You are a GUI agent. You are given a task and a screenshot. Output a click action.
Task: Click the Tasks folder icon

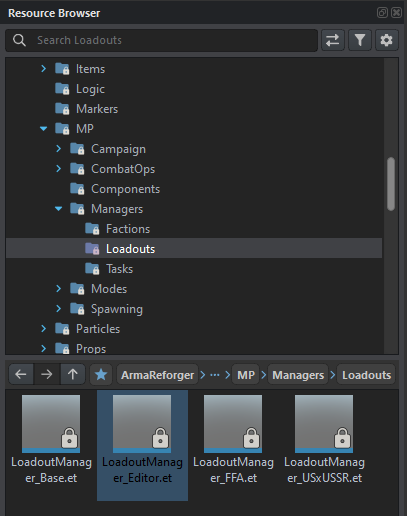tap(92, 269)
